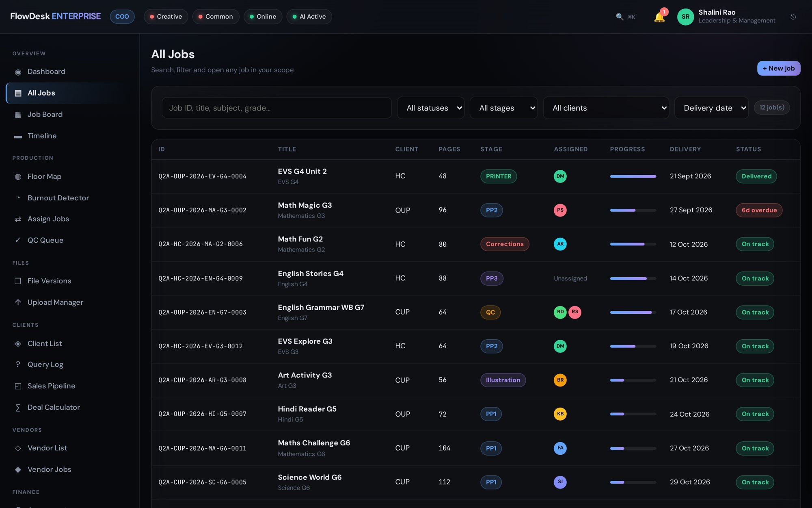The image size is (812, 508).
Task: Click the QC Queue checkmark icon
Action: (18, 240)
